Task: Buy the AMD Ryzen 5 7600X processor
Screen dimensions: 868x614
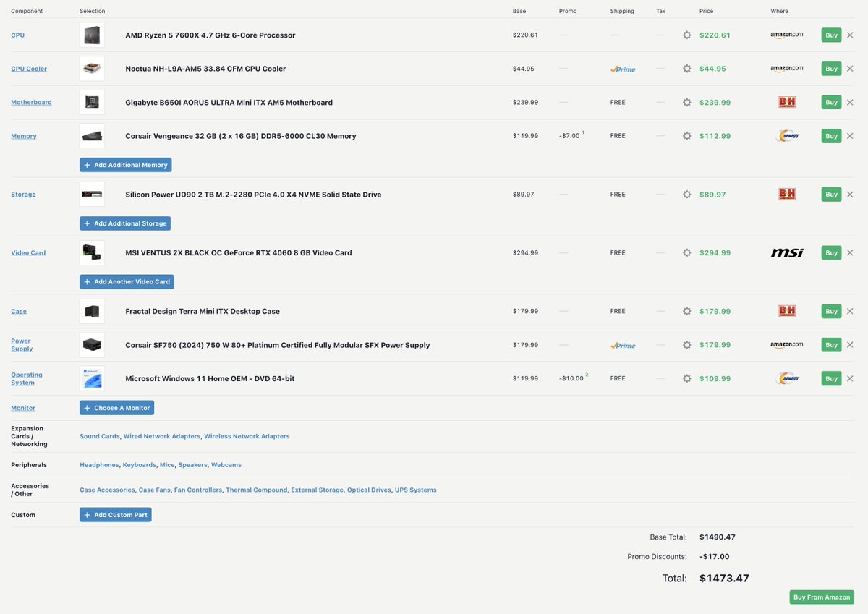Action: click(831, 35)
